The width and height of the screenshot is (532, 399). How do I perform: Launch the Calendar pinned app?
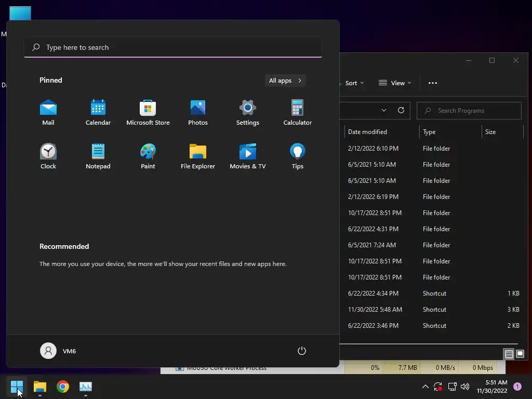[98, 113]
